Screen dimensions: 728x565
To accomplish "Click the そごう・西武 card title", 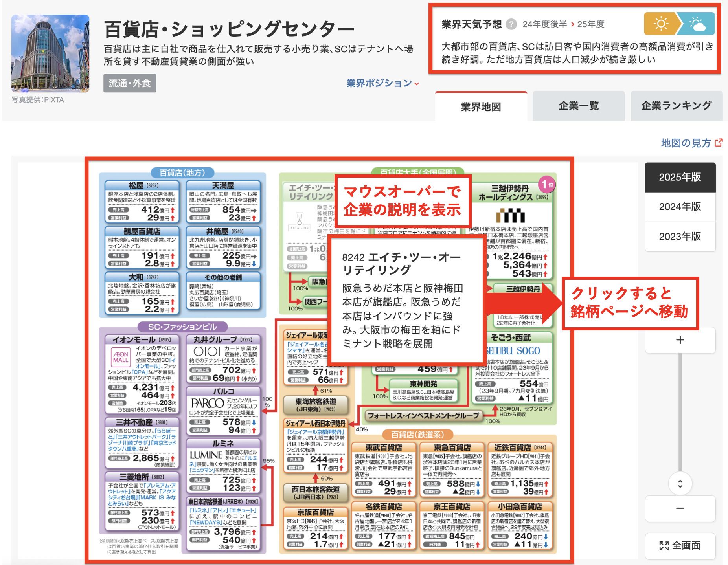I will (x=511, y=338).
